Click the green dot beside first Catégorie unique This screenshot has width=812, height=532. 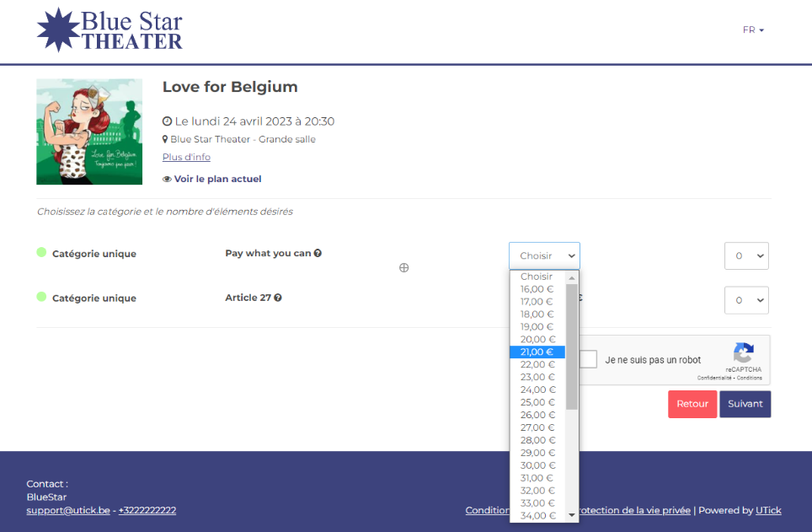41,252
